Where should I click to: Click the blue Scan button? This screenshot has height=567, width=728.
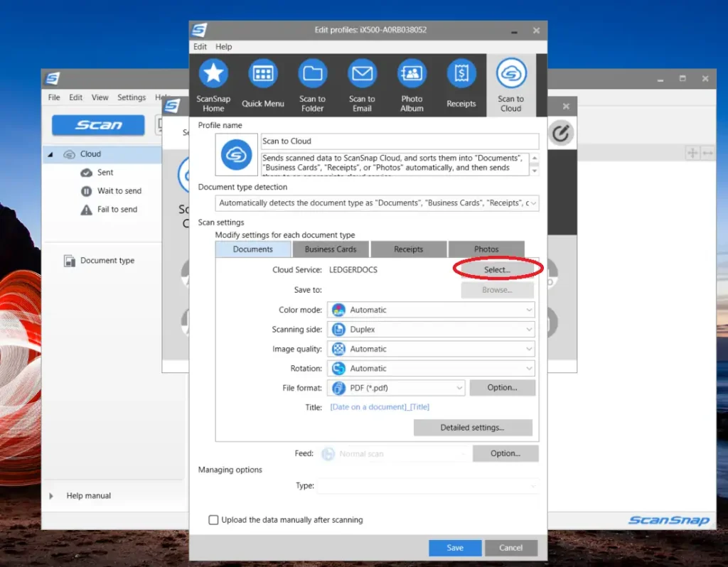98,125
